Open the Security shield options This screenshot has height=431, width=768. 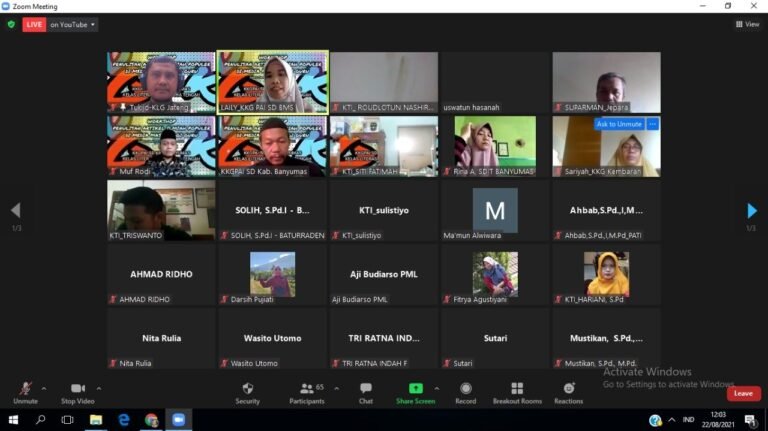tap(247, 393)
